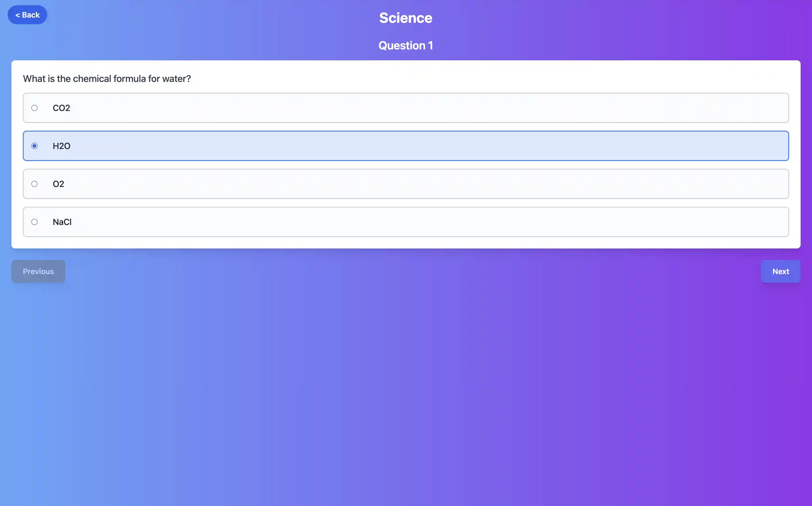Click the question text about water formula
This screenshot has width=812, height=506.
pos(107,78)
